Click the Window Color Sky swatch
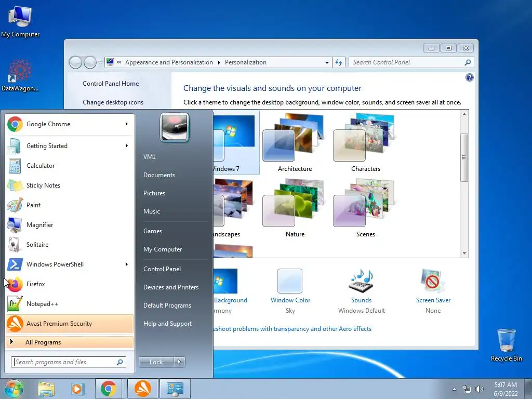532x399 pixels. [x=290, y=281]
